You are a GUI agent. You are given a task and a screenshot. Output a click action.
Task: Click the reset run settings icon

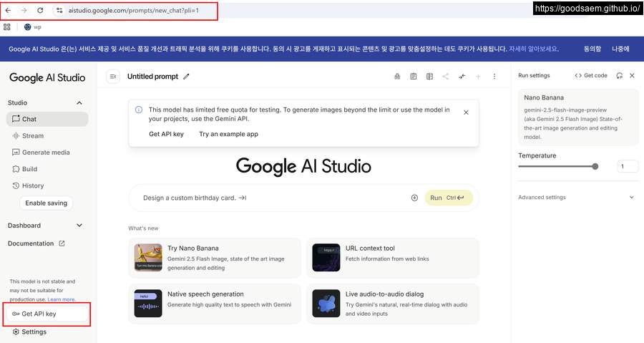tap(619, 75)
